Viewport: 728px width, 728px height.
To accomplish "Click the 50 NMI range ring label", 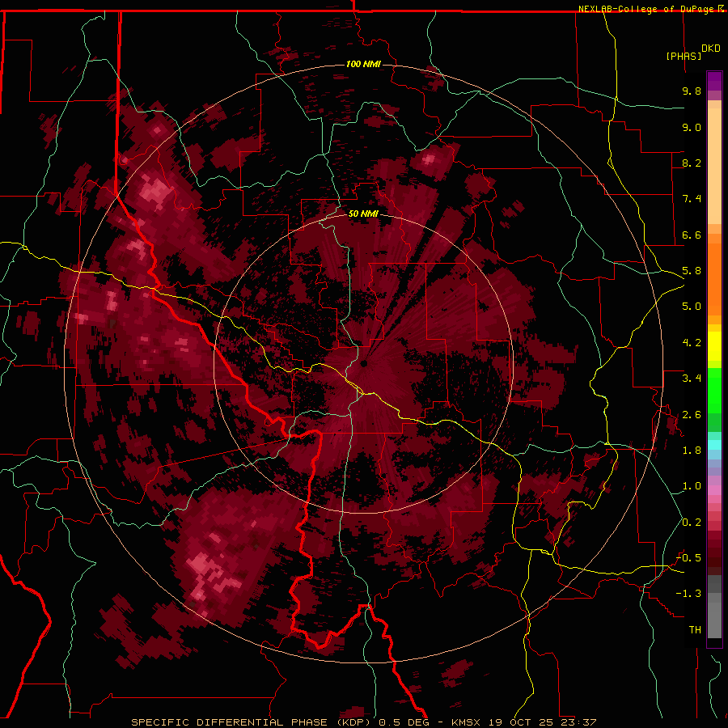I will pos(363,214).
